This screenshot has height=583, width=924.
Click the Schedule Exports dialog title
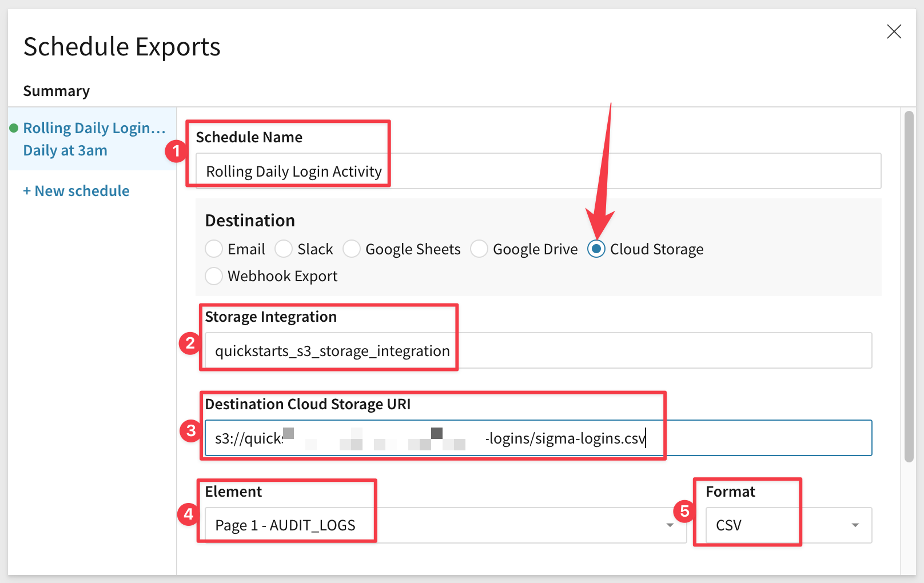coord(122,47)
